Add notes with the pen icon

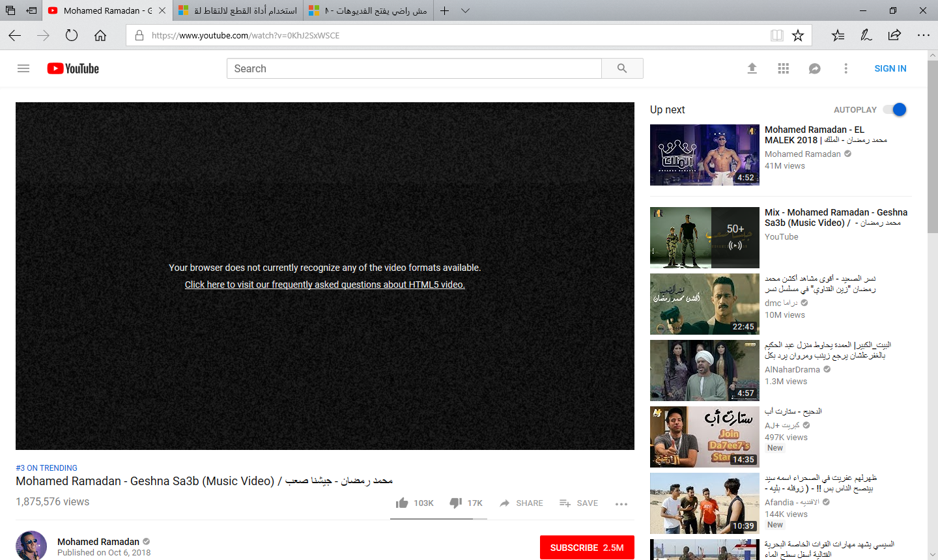tap(866, 35)
